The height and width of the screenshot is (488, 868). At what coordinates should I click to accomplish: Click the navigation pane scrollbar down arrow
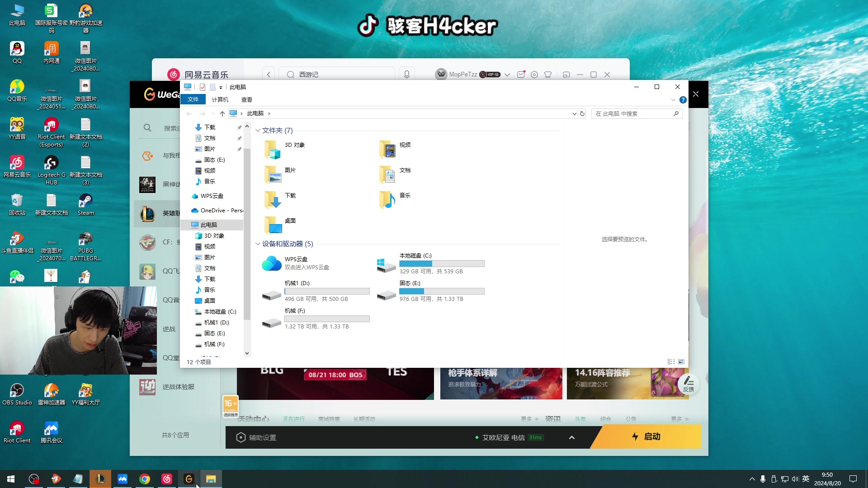(x=247, y=353)
